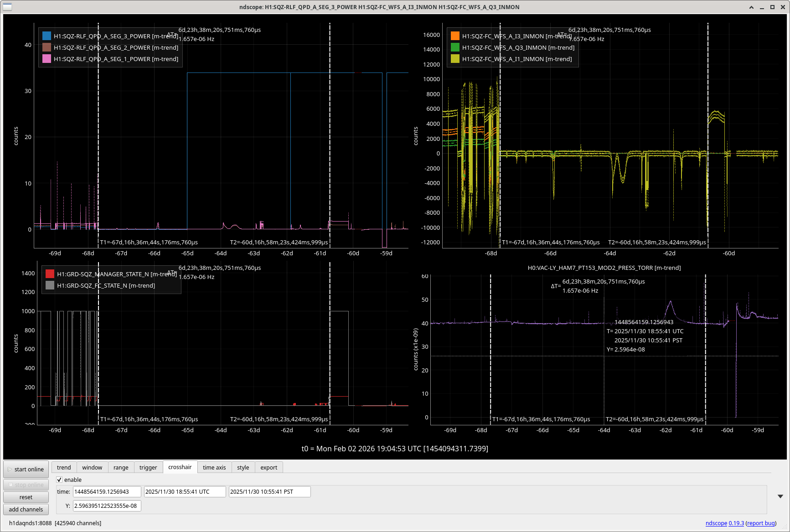Click the report bug link
Viewport: 790px width, 532px height.
(x=761, y=523)
